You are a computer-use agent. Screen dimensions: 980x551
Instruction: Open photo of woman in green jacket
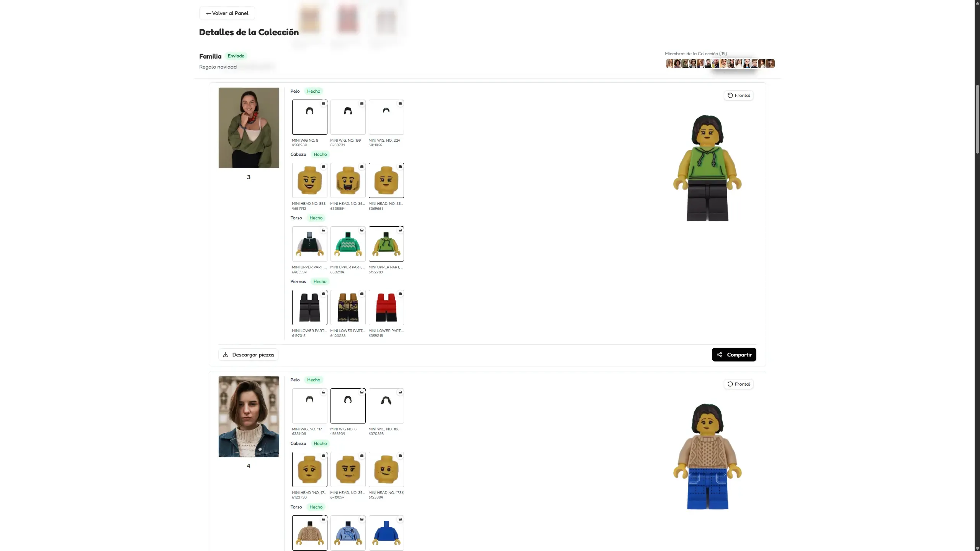coord(249,128)
